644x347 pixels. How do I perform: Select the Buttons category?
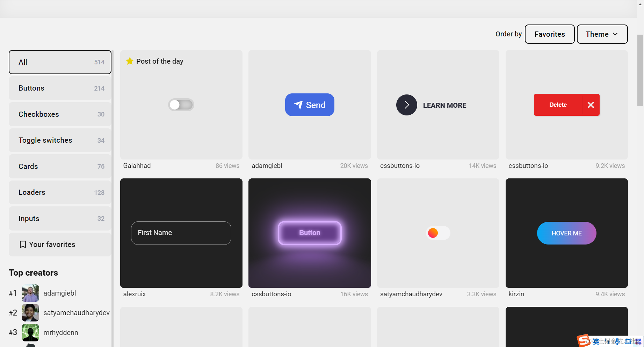point(60,88)
